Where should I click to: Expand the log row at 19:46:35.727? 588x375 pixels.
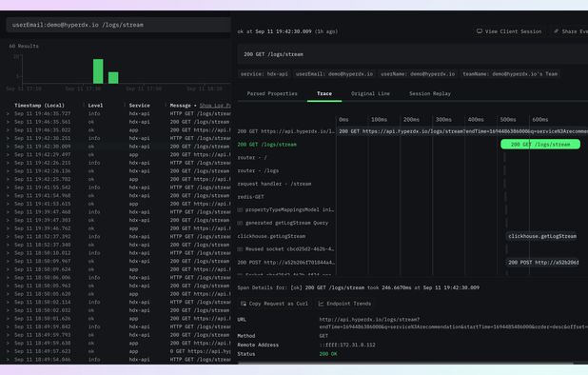pos(8,113)
